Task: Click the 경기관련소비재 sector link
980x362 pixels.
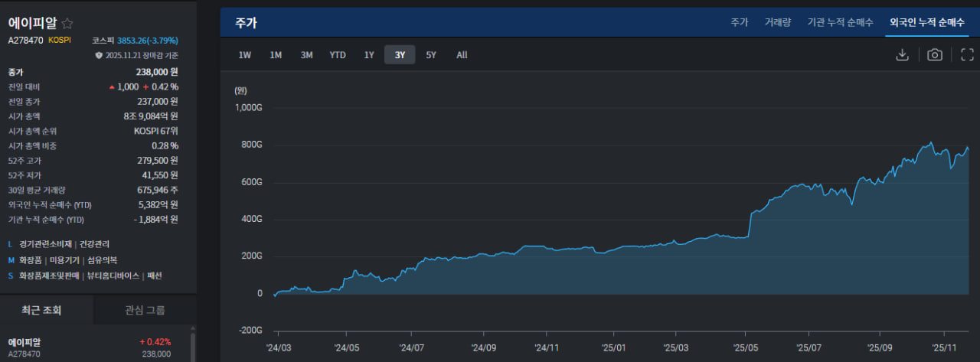Action: 45,244
